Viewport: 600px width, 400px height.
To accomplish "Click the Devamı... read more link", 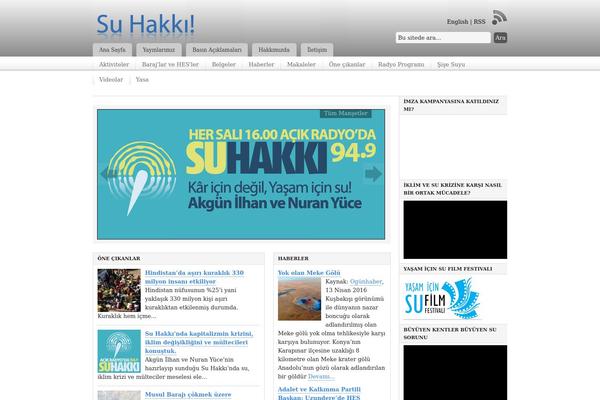I will [x=321, y=377].
